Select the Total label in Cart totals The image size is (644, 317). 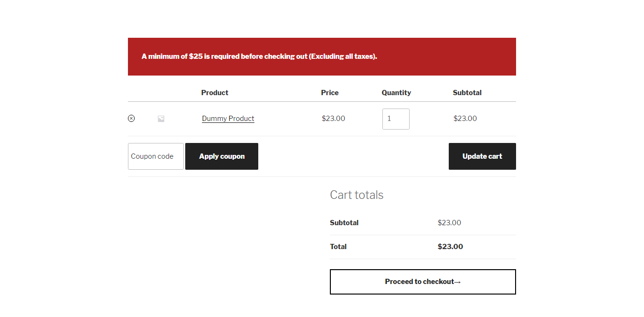click(x=338, y=247)
